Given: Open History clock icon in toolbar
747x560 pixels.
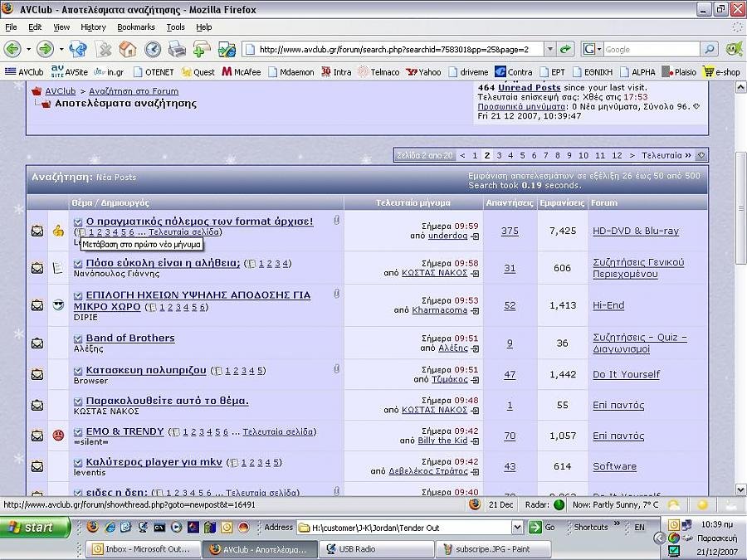Looking at the screenshot, I should pos(153,49).
